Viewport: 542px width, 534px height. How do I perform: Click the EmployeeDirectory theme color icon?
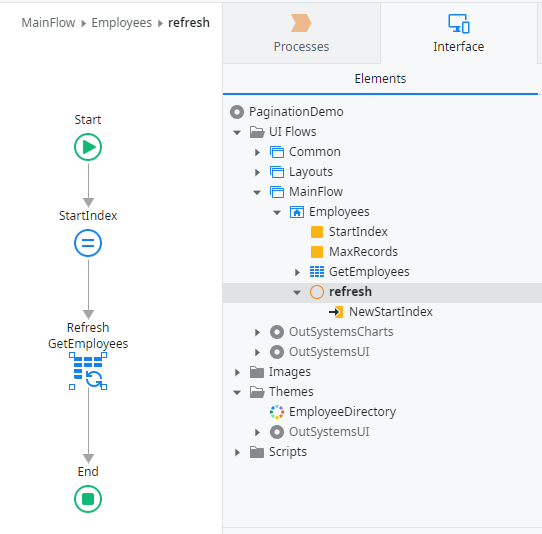pyautogui.click(x=277, y=412)
